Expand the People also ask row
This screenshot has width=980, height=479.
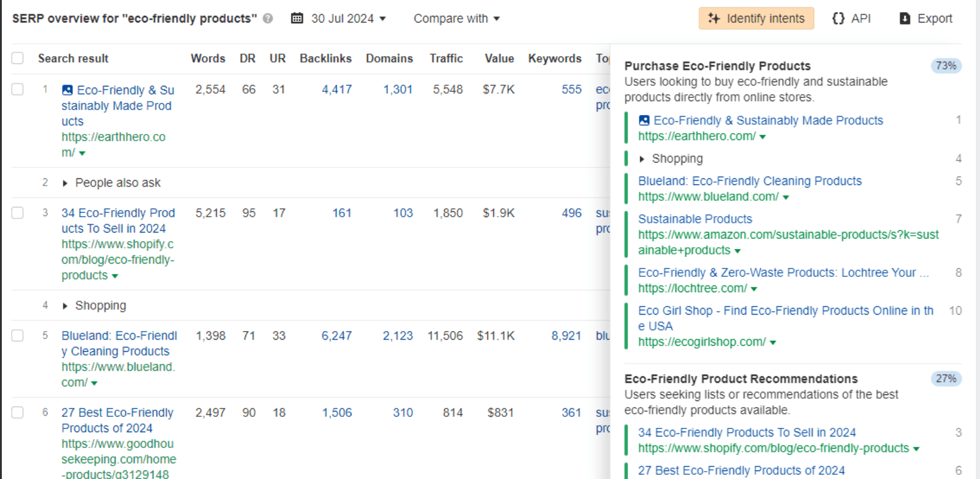click(65, 183)
